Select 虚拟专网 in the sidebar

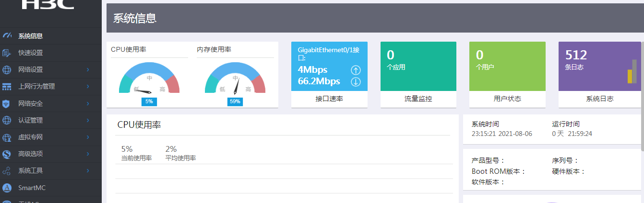coord(51,137)
